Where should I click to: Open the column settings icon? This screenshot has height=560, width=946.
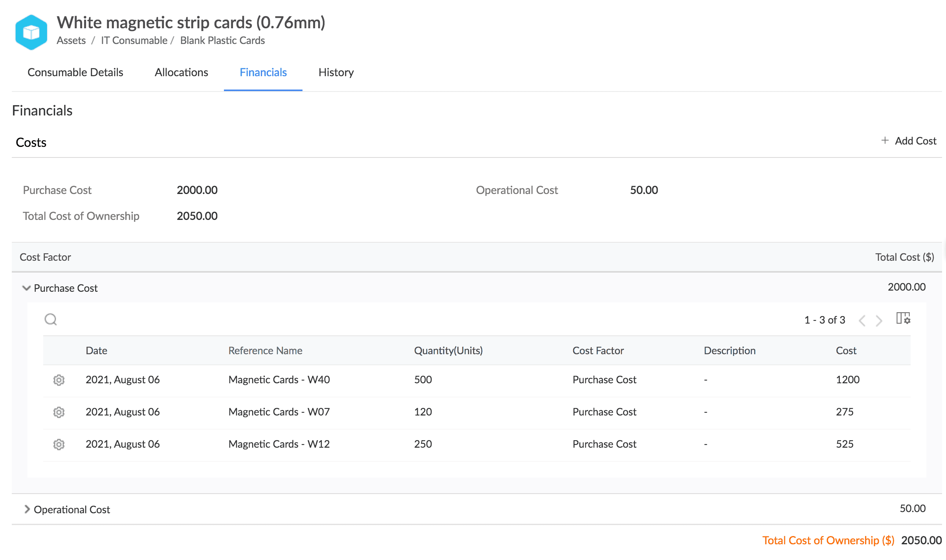pyautogui.click(x=903, y=318)
